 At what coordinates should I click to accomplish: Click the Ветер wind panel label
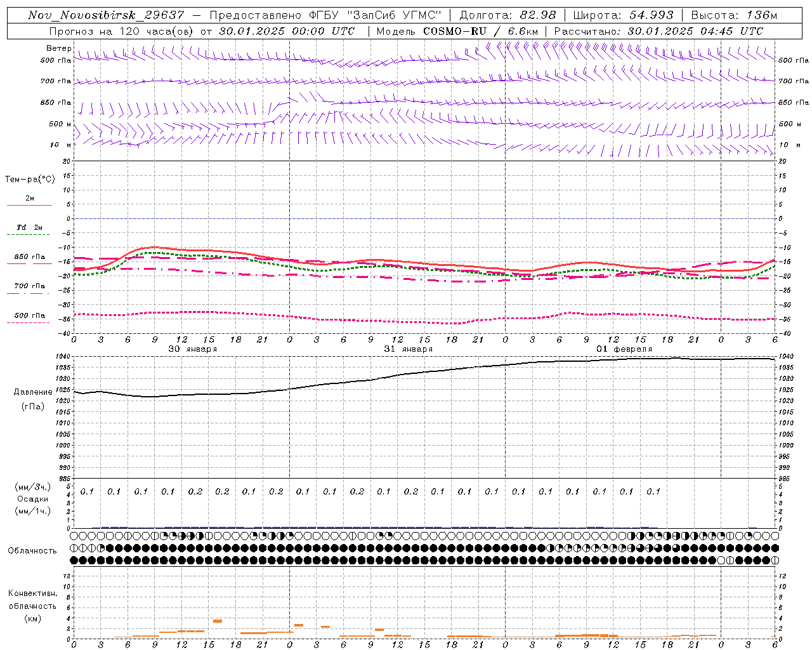(58, 48)
